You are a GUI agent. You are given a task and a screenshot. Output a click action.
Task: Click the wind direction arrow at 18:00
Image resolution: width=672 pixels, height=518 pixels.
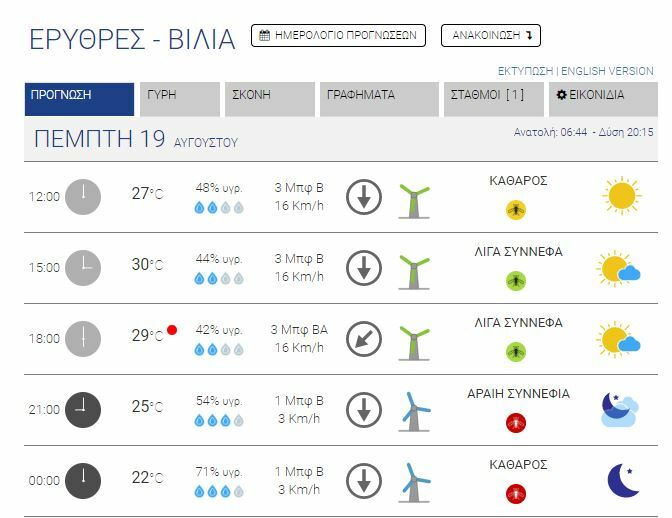coord(364,339)
